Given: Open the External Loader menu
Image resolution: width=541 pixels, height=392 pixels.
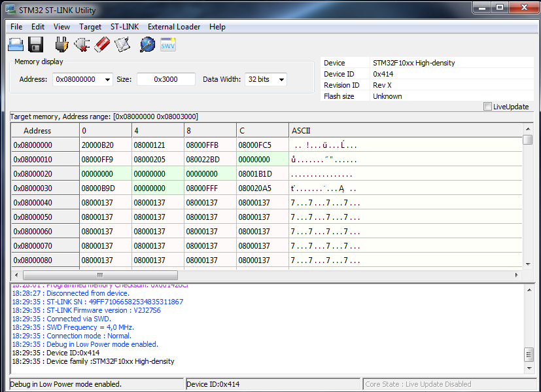Looking at the screenshot, I should 174,27.
